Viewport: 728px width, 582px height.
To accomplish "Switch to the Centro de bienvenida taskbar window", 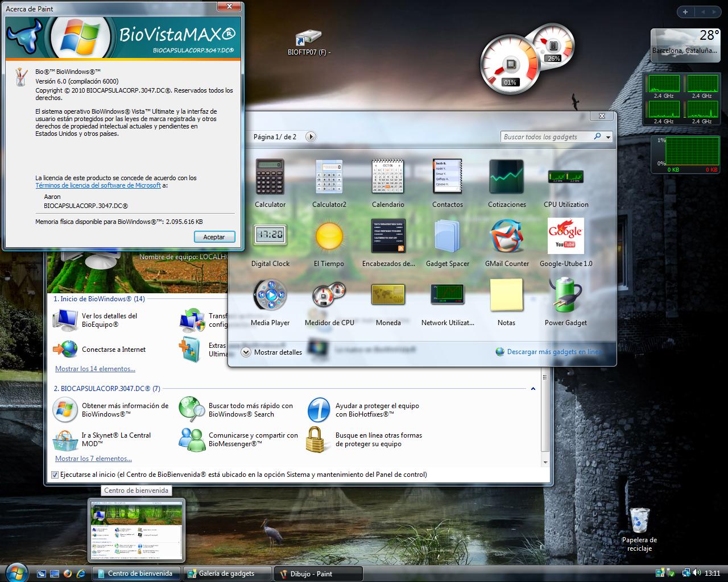I will pyautogui.click(x=136, y=573).
